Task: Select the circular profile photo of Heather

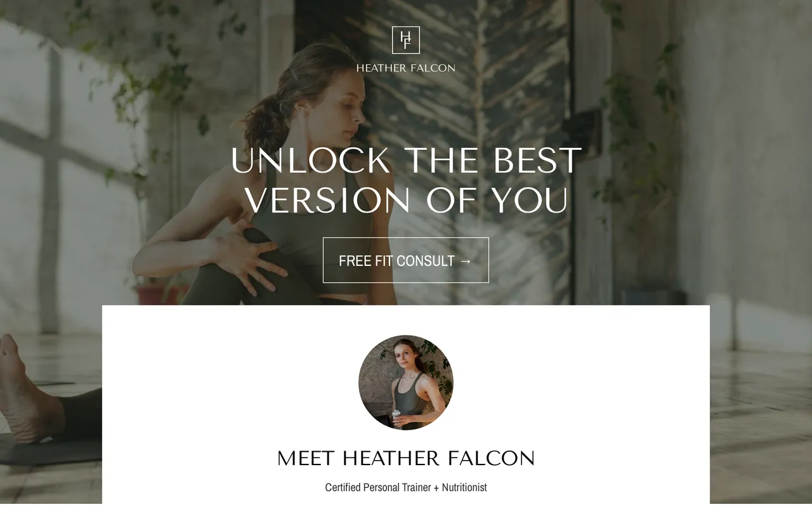Action: click(x=406, y=383)
